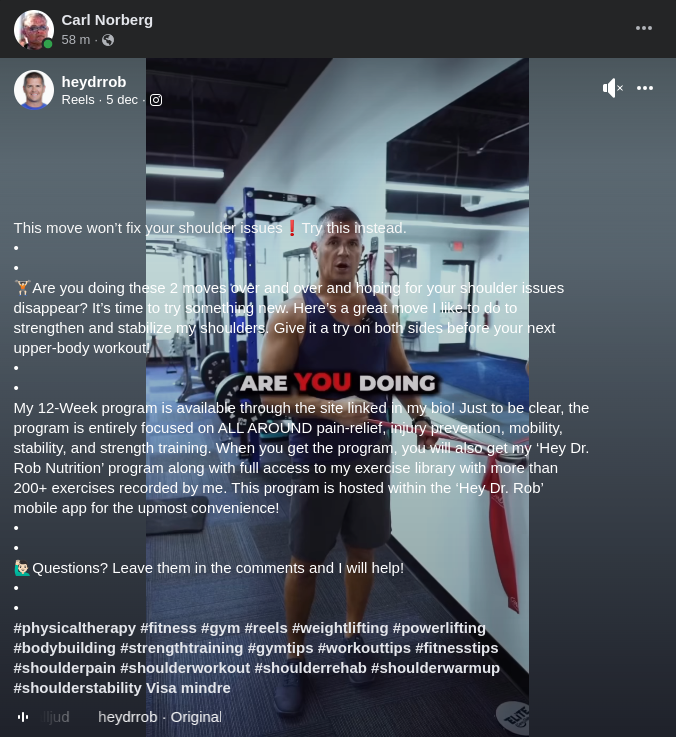Open the #shoulderrehab hashtag
Screen dimensions: 676x737
click(310, 668)
